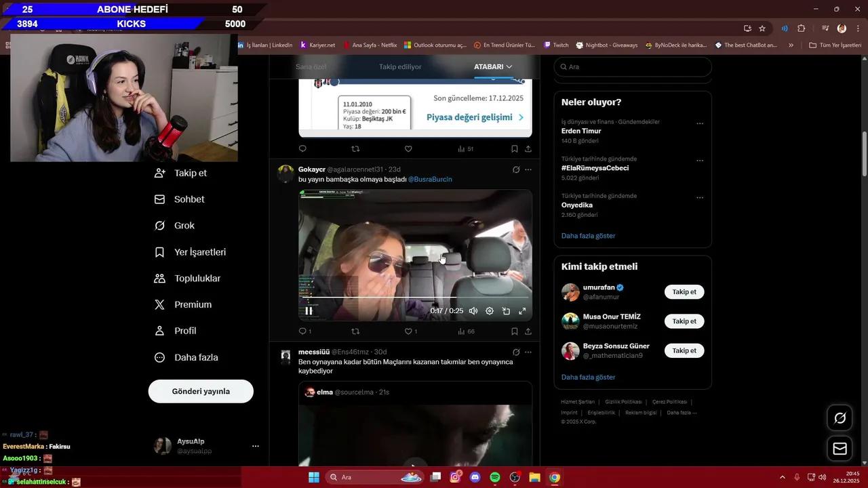Switch to Sana özel tab
The width and height of the screenshot is (868, 488).
pyautogui.click(x=311, y=66)
